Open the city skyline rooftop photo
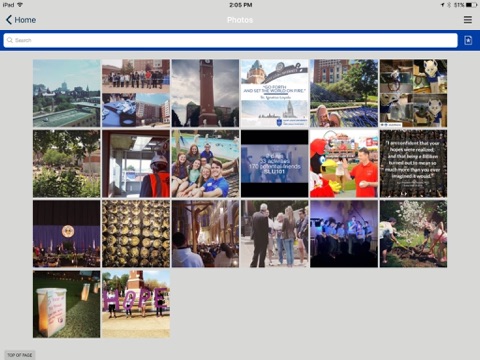The width and height of the screenshot is (480, 360). tap(66, 93)
